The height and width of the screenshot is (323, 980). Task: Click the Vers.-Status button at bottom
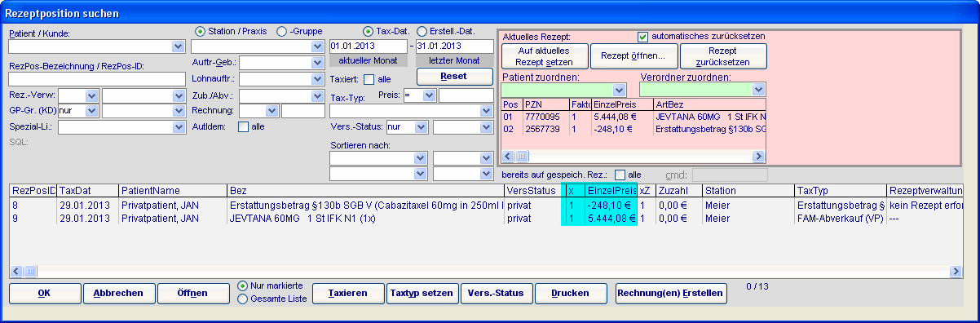pyautogui.click(x=497, y=293)
